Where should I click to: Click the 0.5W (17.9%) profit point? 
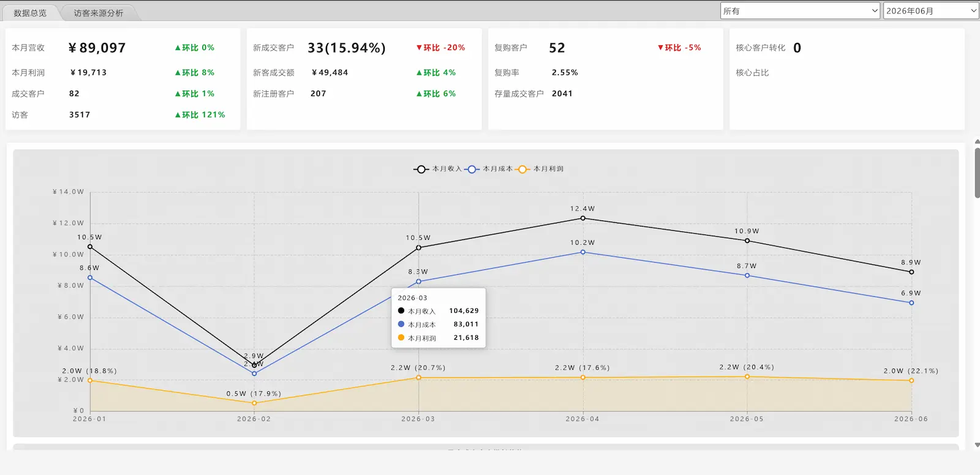pos(254,403)
